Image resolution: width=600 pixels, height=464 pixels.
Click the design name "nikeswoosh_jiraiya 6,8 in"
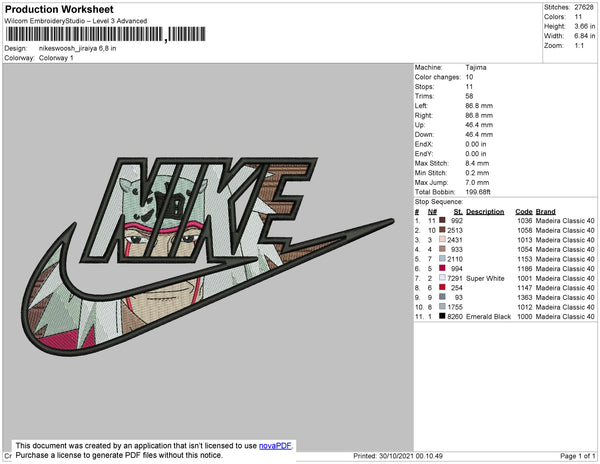[78, 49]
